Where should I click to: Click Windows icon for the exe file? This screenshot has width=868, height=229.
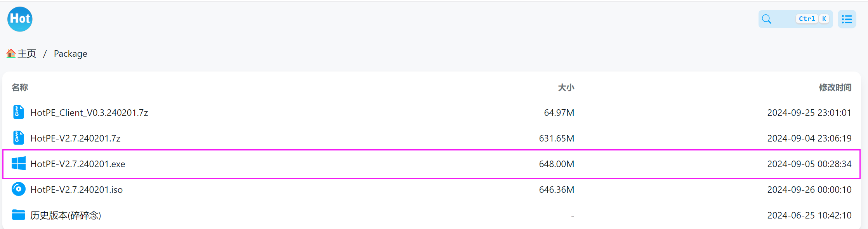(x=18, y=164)
